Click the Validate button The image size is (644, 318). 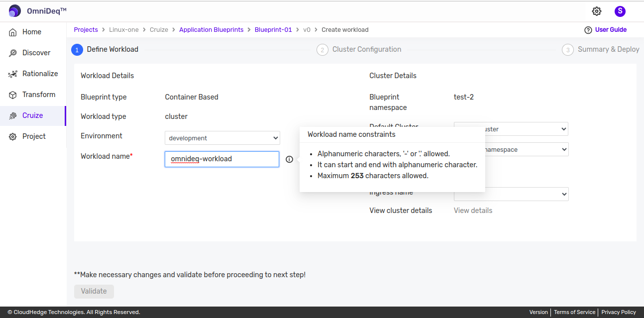click(x=94, y=291)
